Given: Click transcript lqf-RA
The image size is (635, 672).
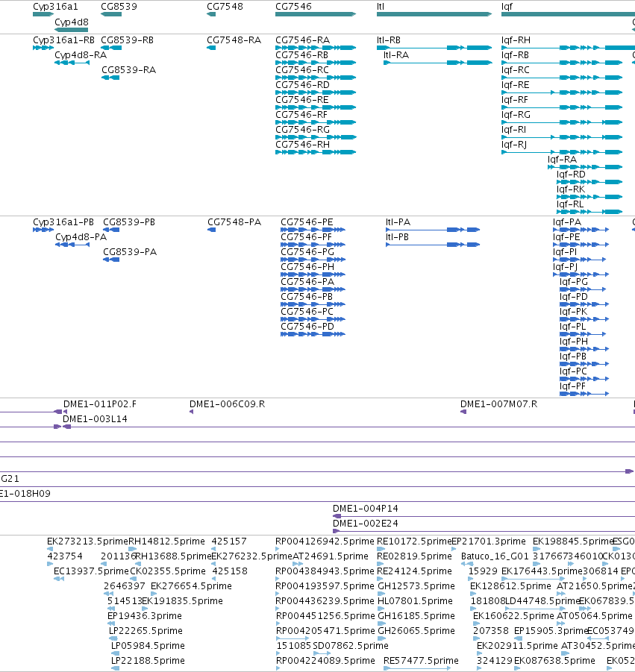Looking at the screenshot, I should (585, 167).
